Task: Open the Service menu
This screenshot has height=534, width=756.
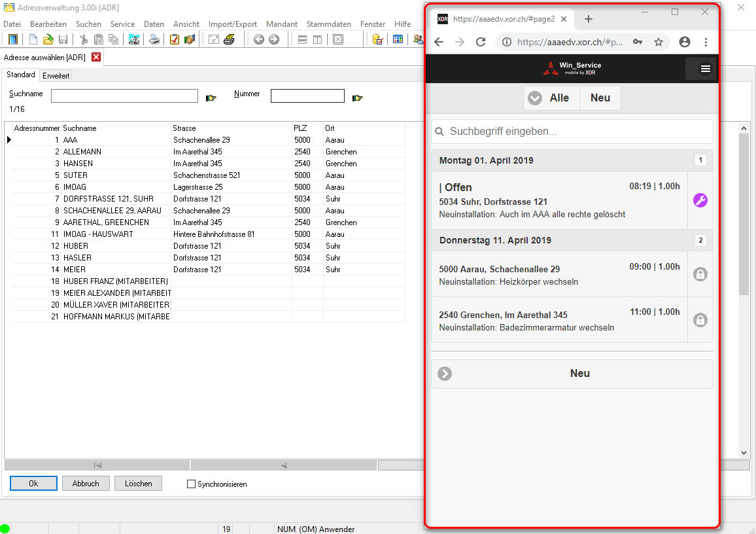Action: pyautogui.click(x=122, y=24)
